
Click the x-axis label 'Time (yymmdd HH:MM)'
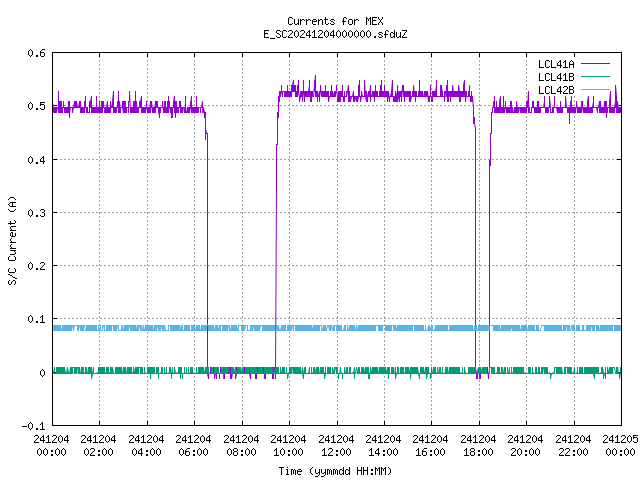click(335, 471)
